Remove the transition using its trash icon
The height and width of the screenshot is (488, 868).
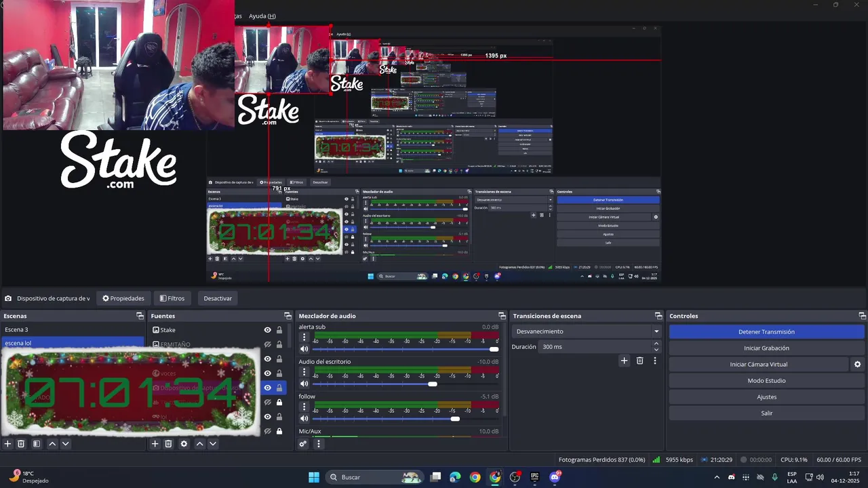tap(639, 361)
